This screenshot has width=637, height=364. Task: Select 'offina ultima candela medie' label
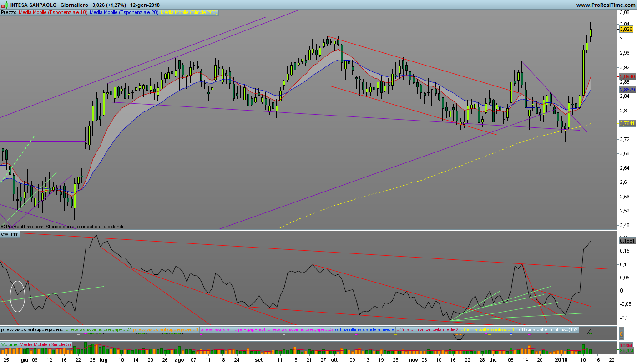tap(365, 329)
